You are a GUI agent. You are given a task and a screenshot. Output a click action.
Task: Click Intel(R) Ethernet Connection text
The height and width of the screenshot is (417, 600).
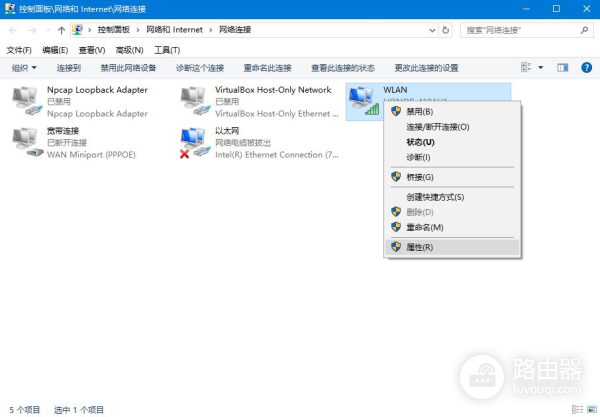click(277, 155)
